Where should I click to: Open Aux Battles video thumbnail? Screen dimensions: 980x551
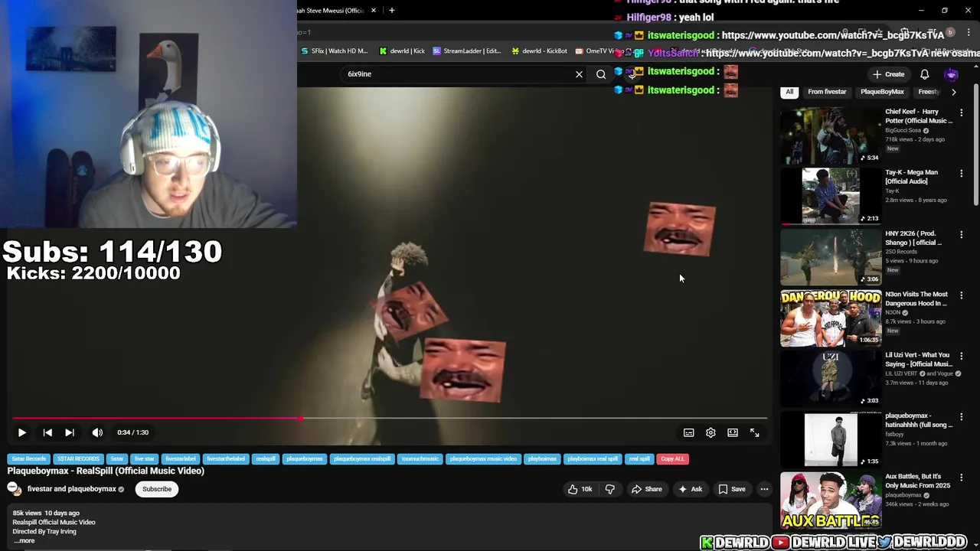pyautogui.click(x=831, y=500)
